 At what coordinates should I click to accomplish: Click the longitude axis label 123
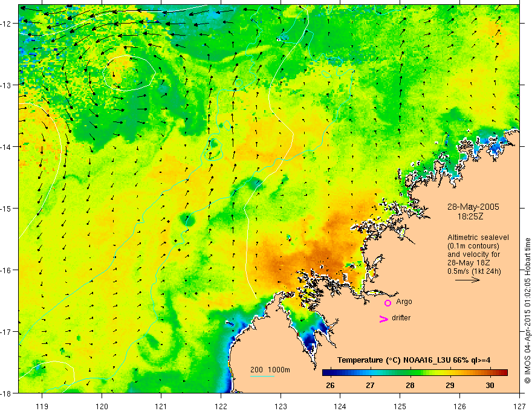(281, 406)
